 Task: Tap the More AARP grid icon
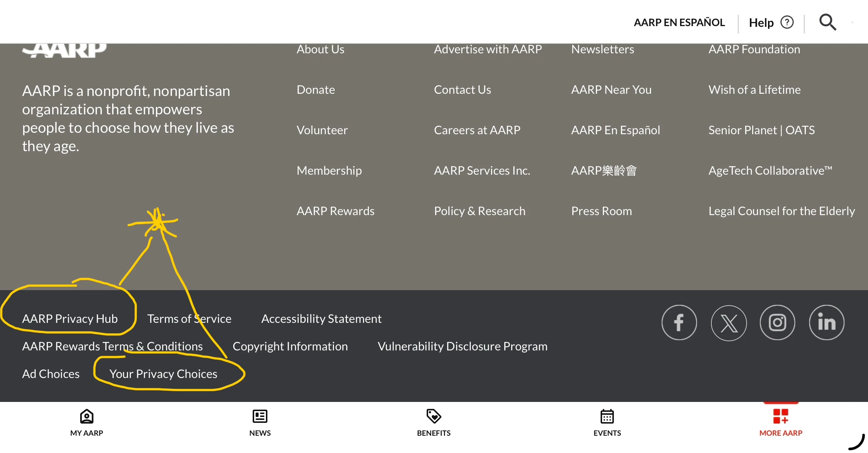click(x=781, y=416)
